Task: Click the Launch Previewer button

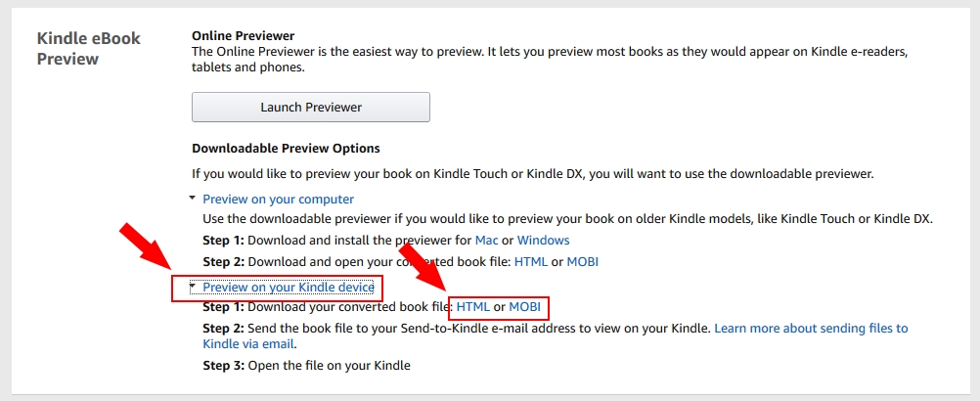Action: [310, 107]
